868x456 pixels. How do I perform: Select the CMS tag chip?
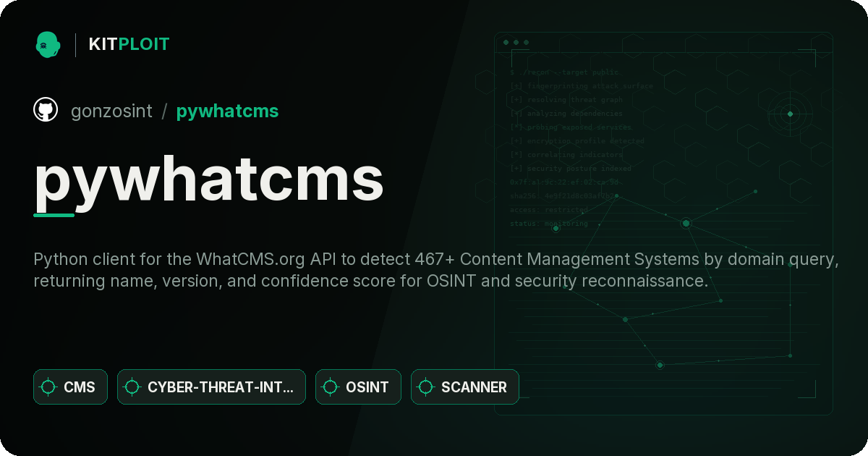click(x=70, y=387)
